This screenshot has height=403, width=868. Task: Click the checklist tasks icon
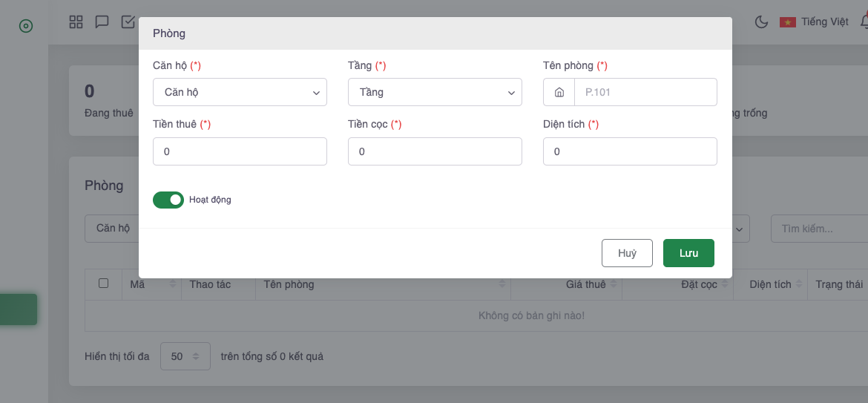[x=128, y=22]
